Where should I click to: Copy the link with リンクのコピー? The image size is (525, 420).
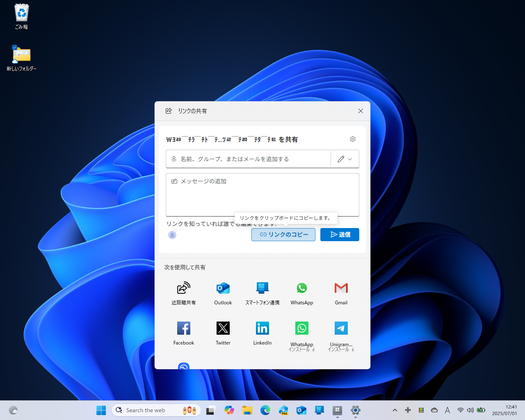(x=283, y=235)
